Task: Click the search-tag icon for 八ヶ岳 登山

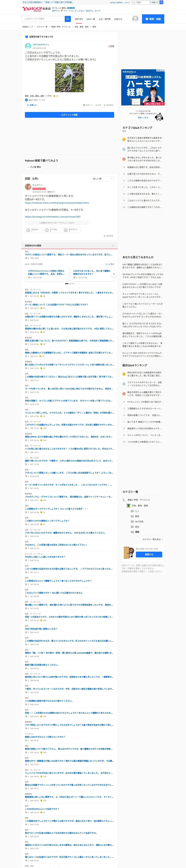Action: [28, 167]
